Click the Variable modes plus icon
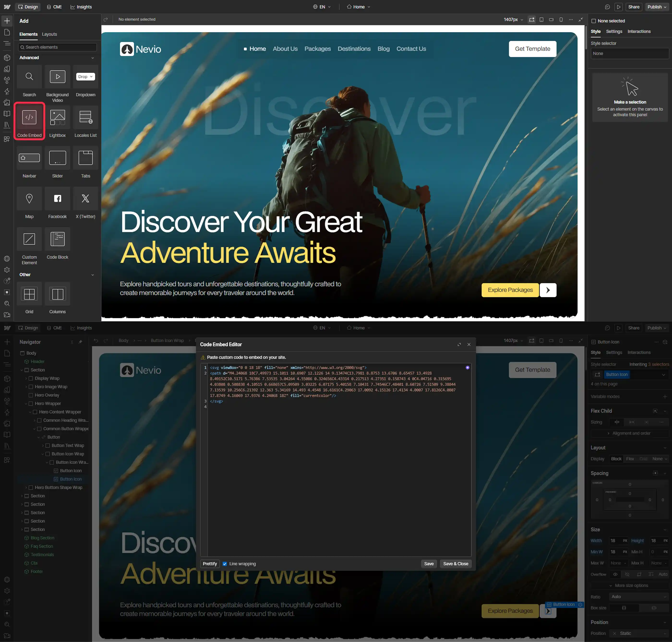This screenshot has height=642, width=672. pos(665,397)
